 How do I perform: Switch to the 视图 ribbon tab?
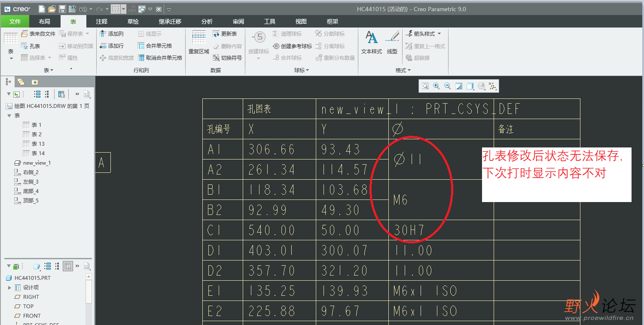click(301, 21)
